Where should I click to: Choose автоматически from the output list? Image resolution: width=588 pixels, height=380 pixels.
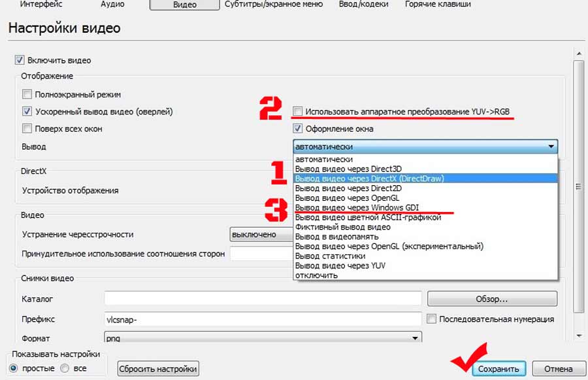tap(425, 159)
